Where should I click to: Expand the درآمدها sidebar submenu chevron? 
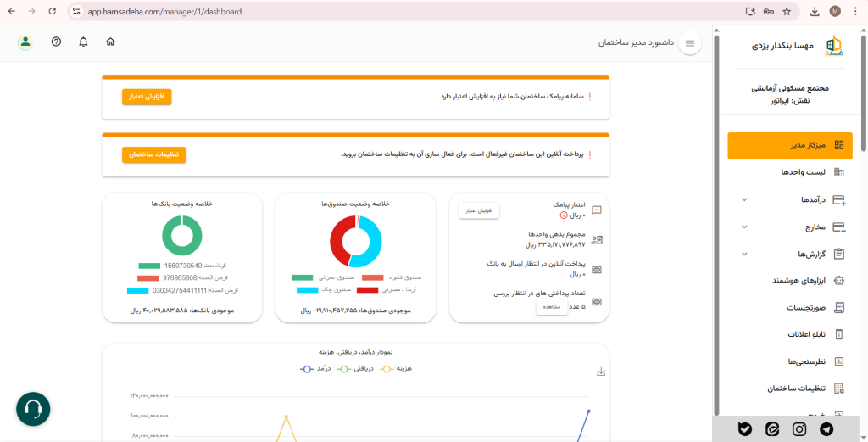pyautogui.click(x=744, y=199)
